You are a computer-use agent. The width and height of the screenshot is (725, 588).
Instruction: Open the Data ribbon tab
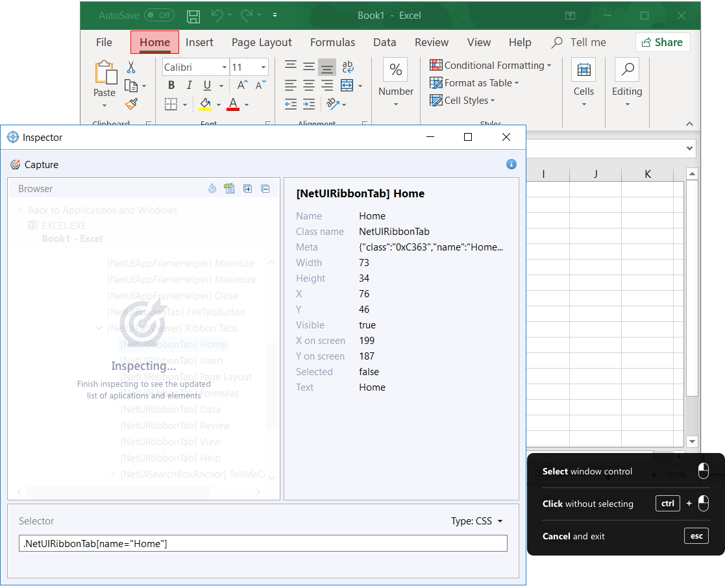pyautogui.click(x=385, y=43)
